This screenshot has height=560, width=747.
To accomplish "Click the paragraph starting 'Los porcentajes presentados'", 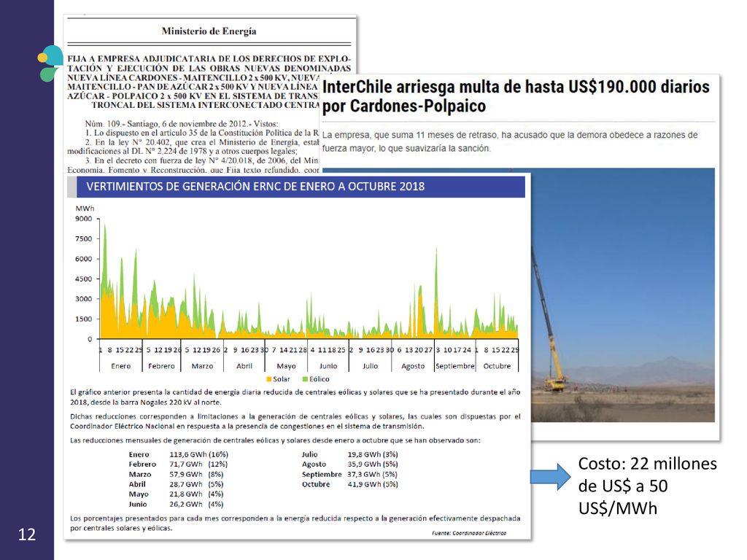I will click(295, 523).
